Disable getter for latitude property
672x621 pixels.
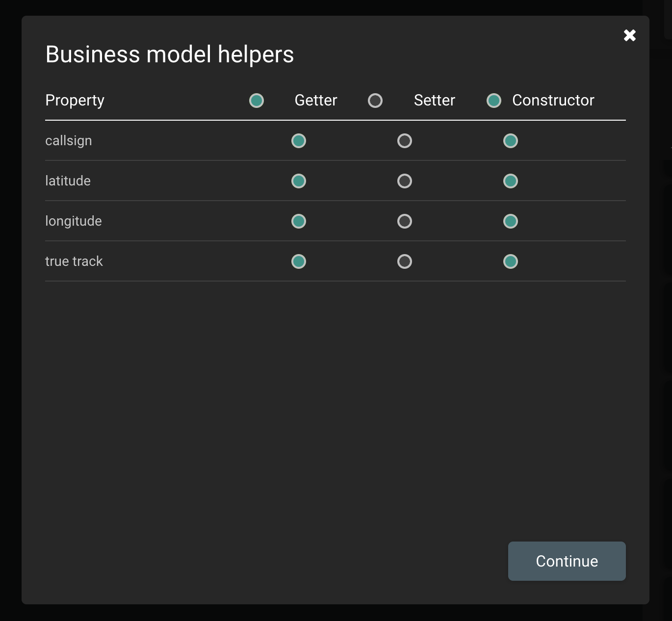299,181
